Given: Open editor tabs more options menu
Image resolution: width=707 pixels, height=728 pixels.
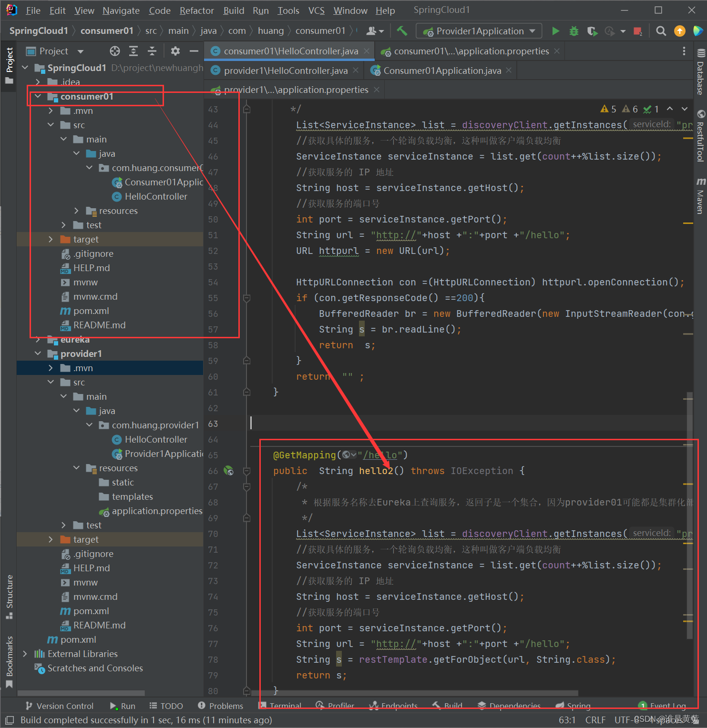Looking at the screenshot, I should point(684,51).
